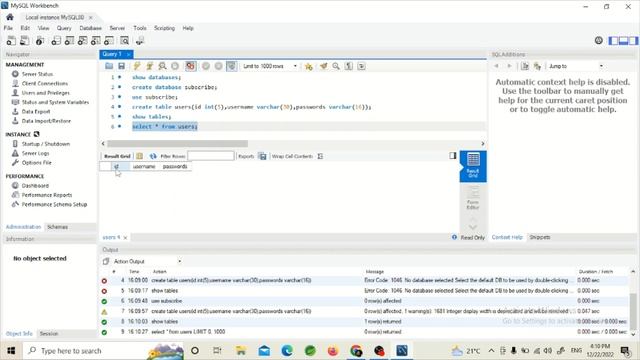
Task: Click the horizontal scrollbar of the editor
Action: 177,144
